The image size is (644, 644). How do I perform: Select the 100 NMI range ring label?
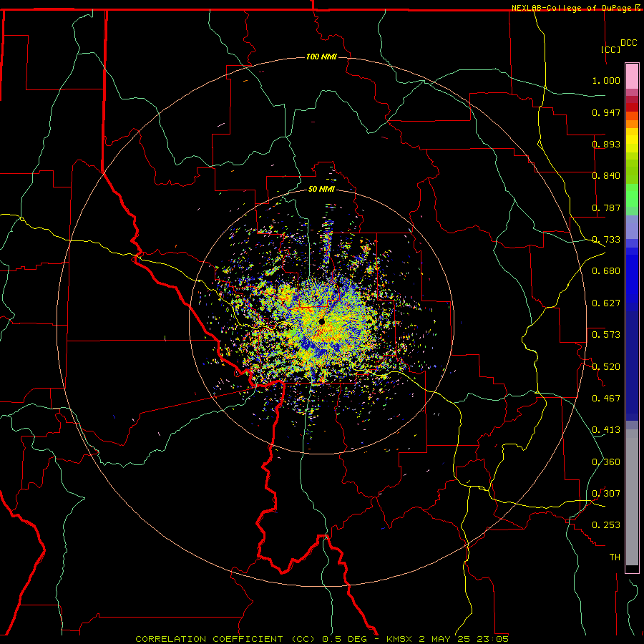[321, 57]
